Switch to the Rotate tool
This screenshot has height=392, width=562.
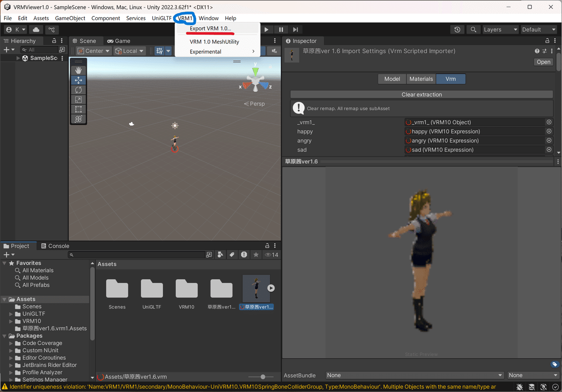78,89
